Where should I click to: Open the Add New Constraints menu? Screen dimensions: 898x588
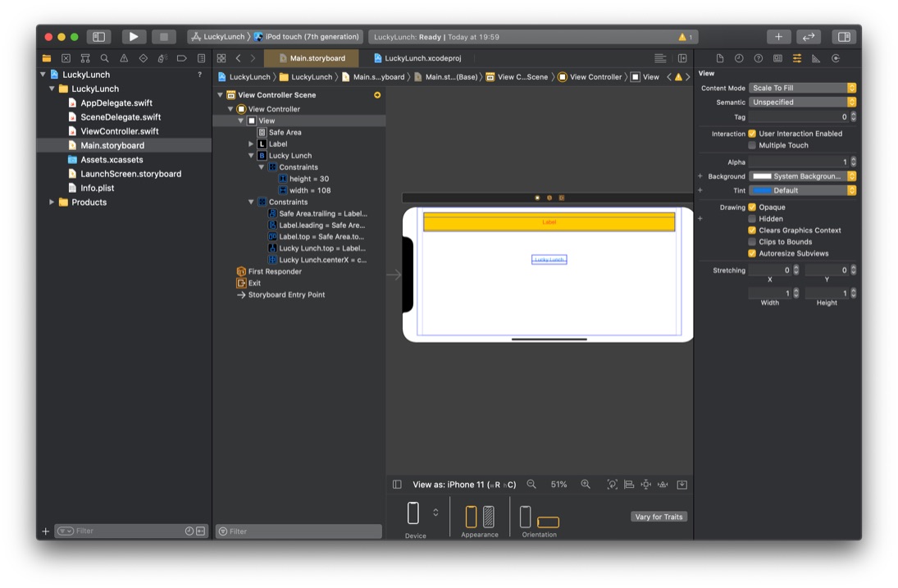(x=646, y=485)
